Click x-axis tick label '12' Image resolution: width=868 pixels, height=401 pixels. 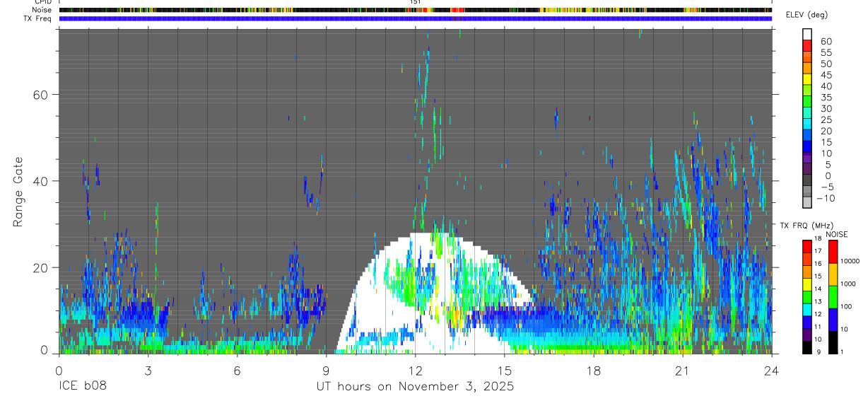(x=416, y=371)
